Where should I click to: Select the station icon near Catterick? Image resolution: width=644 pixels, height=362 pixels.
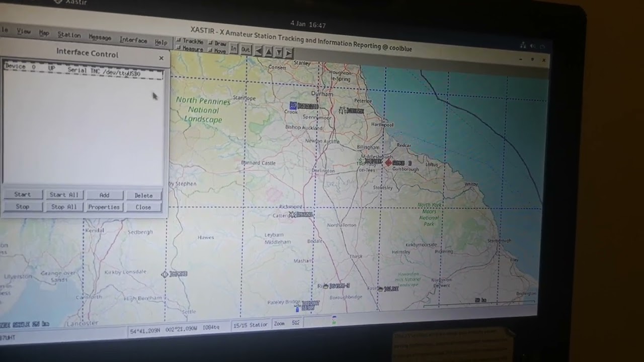point(292,215)
